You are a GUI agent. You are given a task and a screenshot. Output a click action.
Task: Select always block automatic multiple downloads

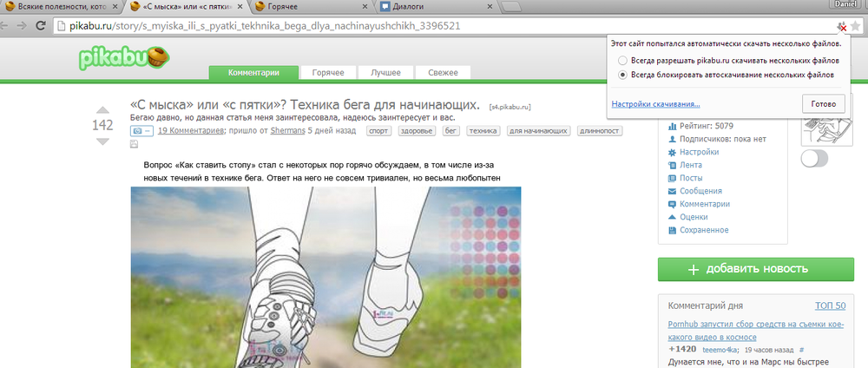click(621, 76)
